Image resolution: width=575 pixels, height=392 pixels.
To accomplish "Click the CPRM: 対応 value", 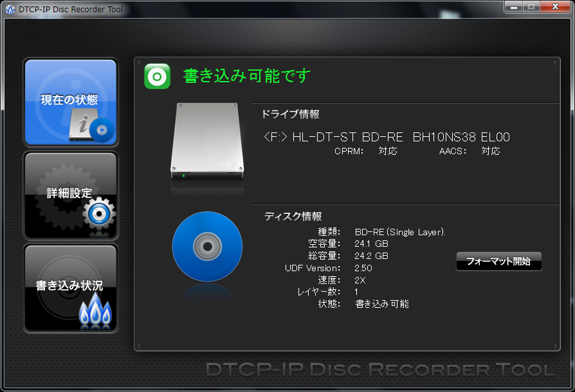I will click(x=388, y=151).
